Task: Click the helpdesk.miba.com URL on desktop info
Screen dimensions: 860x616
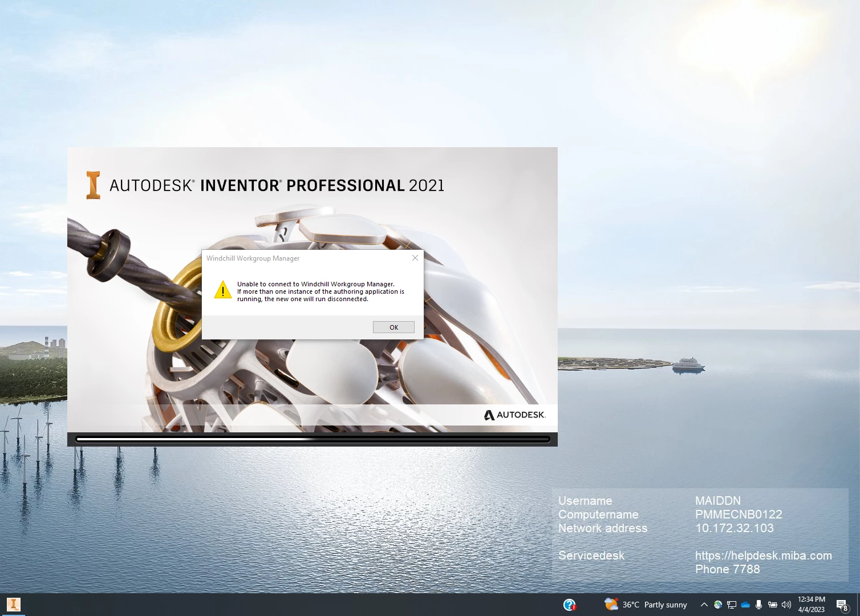Action: (x=763, y=556)
